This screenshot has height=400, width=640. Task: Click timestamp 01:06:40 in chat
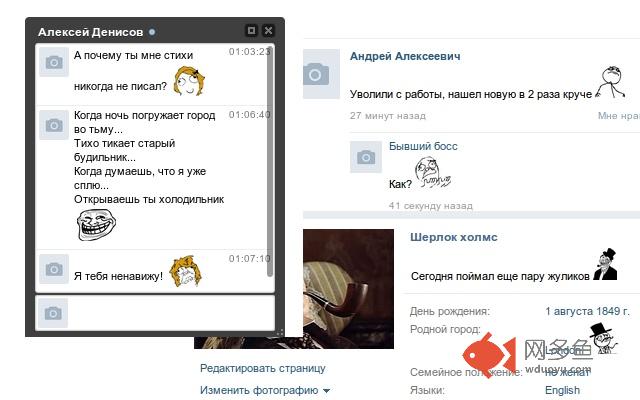249,115
